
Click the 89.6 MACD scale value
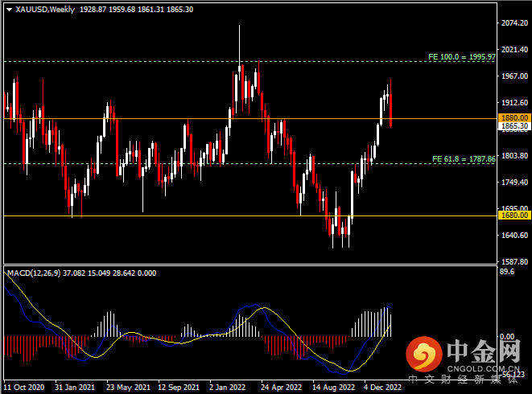509,273
